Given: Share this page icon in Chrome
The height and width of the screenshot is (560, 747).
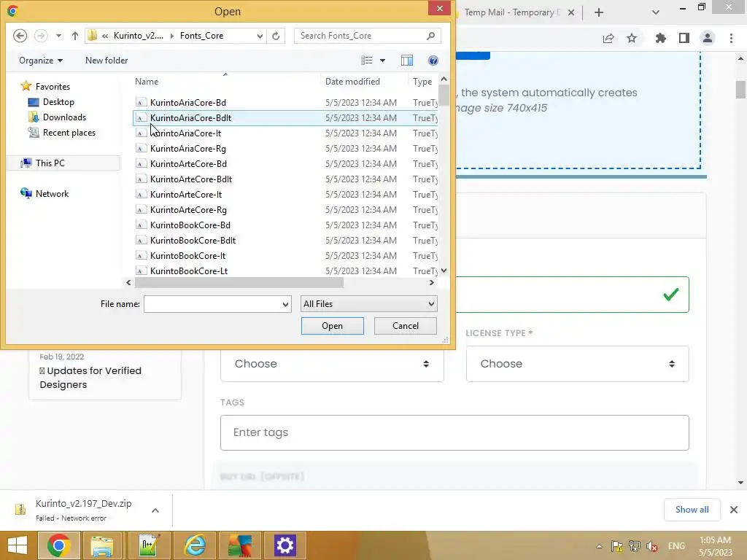Looking at the screenshot, I should coord(608,38).
